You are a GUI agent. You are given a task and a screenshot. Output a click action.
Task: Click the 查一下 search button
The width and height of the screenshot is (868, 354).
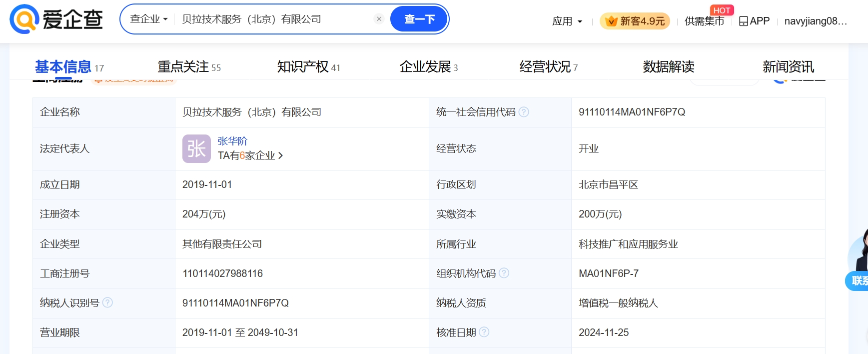pos(419,19)
